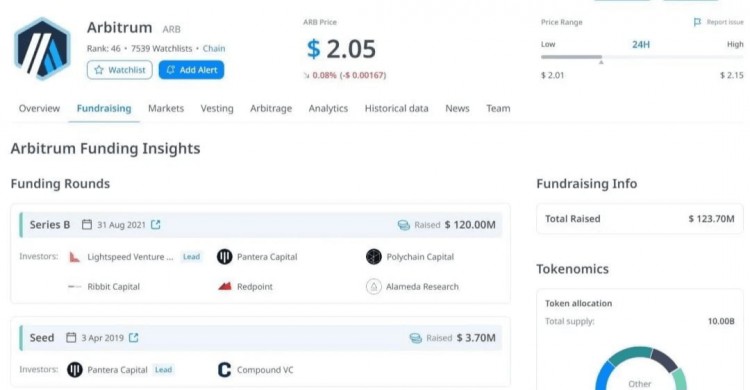Click the Arbitrum hexagon logo
The image size is (750, 390).
[x=42, y=48]
